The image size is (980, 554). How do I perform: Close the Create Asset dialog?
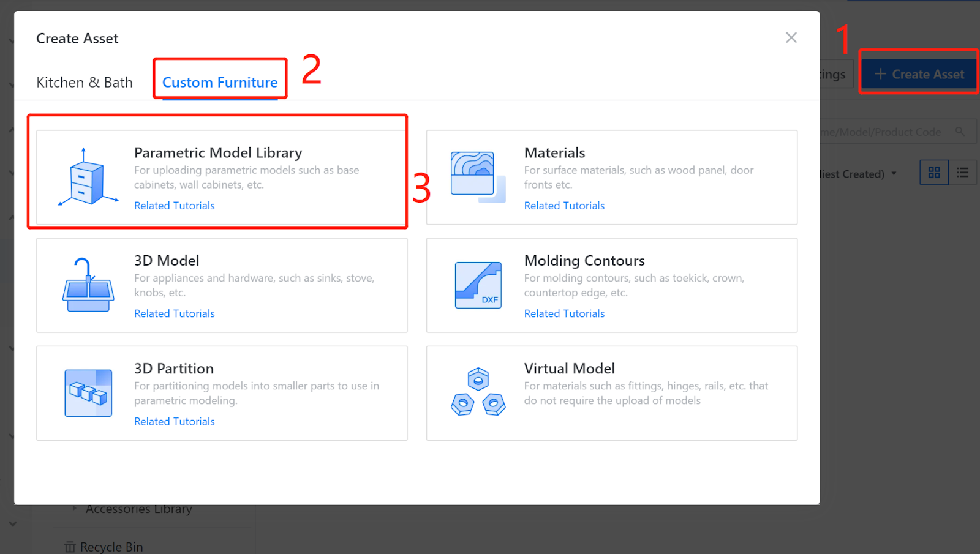coord(791,38)
